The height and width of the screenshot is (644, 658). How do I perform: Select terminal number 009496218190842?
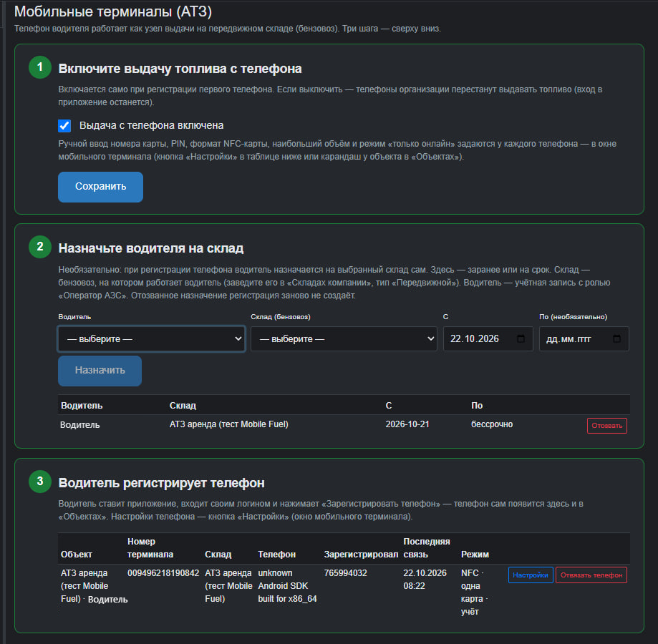[x=163, y=572]
